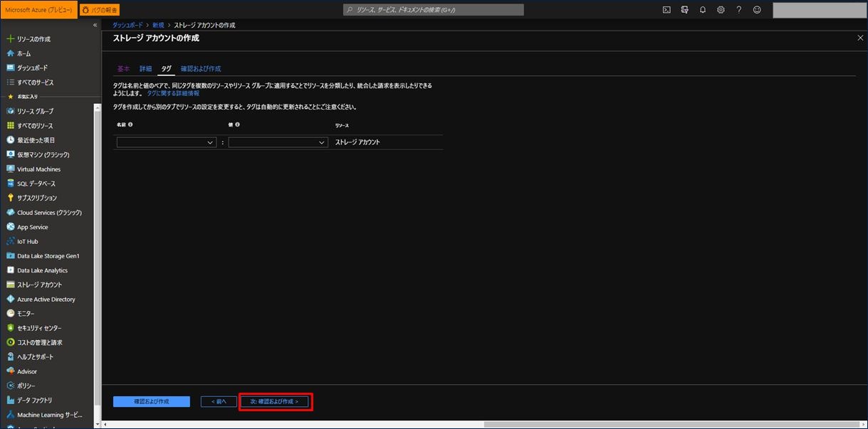Click the リソース グループ cube icon
The width and height of the screenshot is (868, 429).
click(10, 111)
